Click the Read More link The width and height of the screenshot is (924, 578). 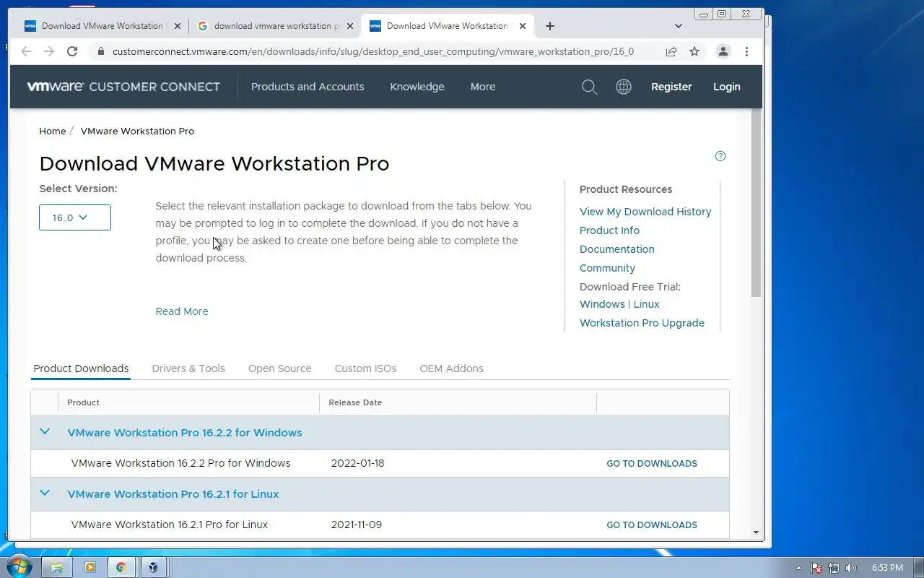pos(182,311)
